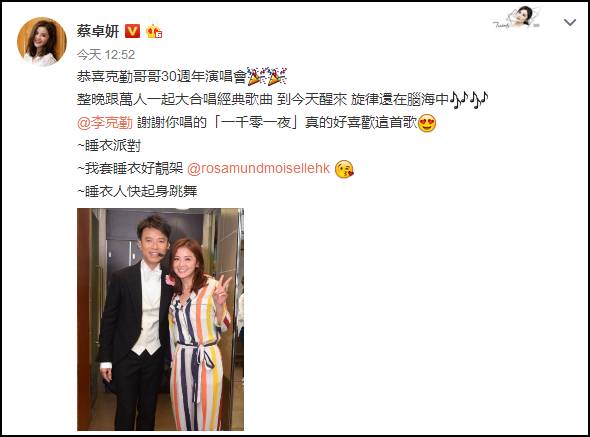Open the @rosamundmoisellehk mention link
The image size is (590, 437).
pos(259,169)
